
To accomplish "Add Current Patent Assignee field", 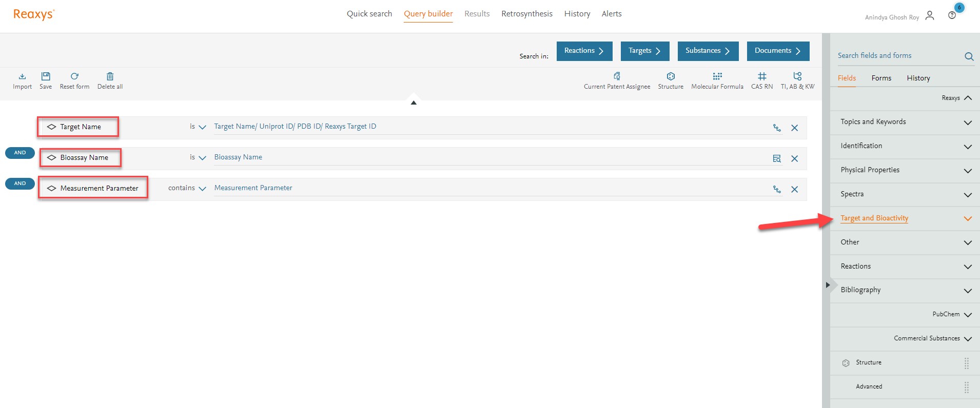I will [x=617, y=77].
